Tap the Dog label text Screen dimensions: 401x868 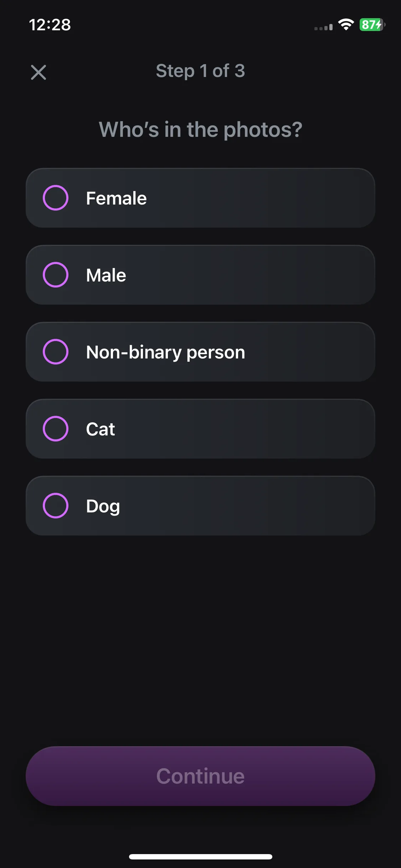(103, 507)
